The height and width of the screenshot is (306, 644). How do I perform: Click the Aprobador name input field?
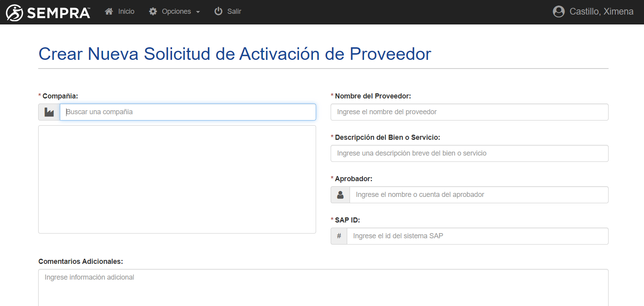tap(479, 195)
